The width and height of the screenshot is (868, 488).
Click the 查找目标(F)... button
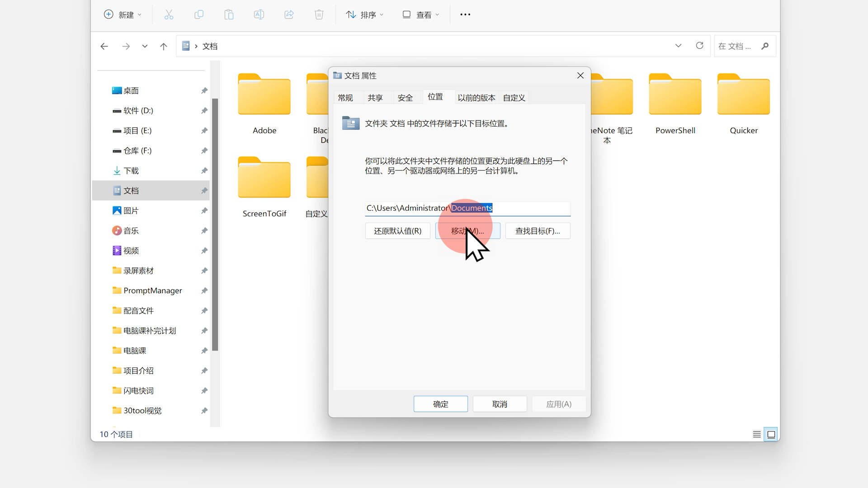538,231
